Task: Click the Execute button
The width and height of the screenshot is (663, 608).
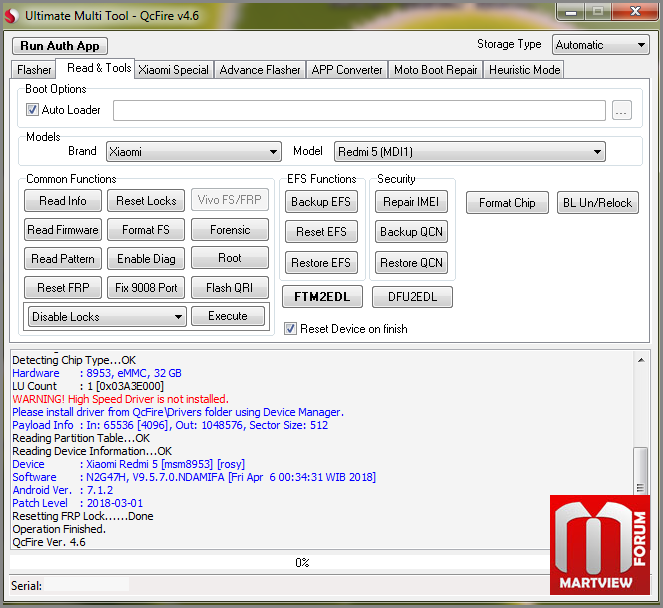Action: 228,316
